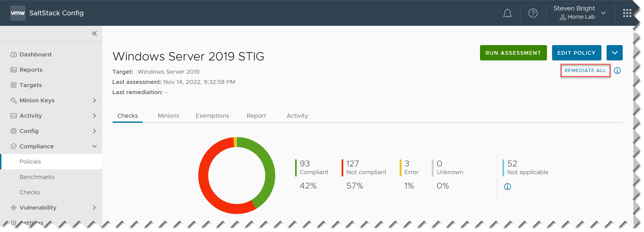This screenshot has height=232, width=644.
Task: Expand the Minion Keys submenu
Action: (x=94, y=100)
